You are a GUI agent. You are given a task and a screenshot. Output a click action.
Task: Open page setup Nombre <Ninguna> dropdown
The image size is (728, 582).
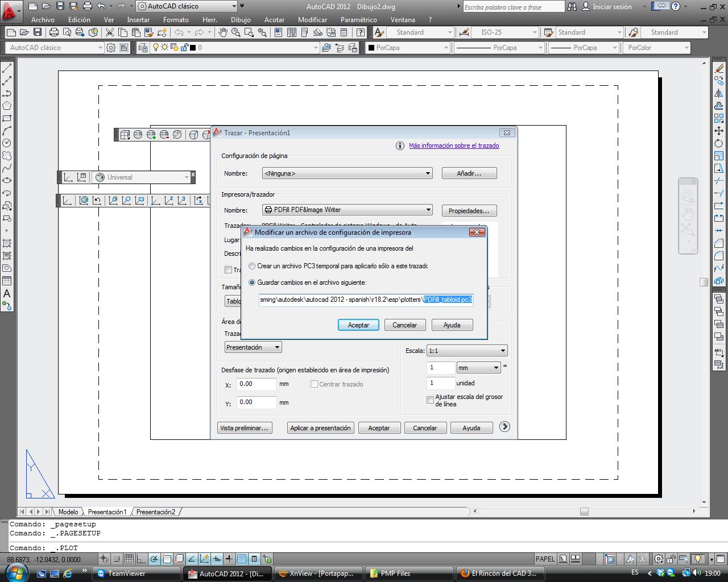tap(348, 173)
